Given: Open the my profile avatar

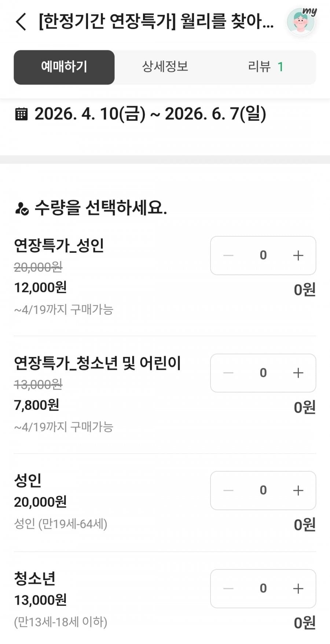Looking at the screenshot, I should point(301,22).
